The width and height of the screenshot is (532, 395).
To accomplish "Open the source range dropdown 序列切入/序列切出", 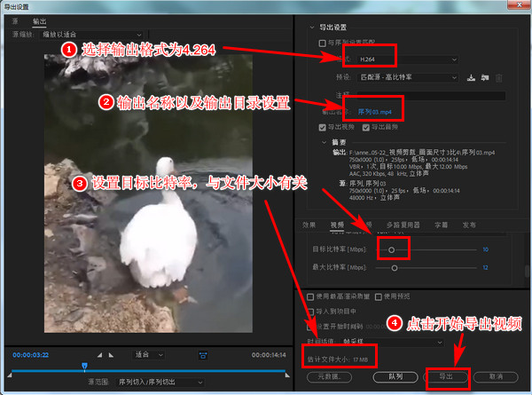I will click(160, 382).
